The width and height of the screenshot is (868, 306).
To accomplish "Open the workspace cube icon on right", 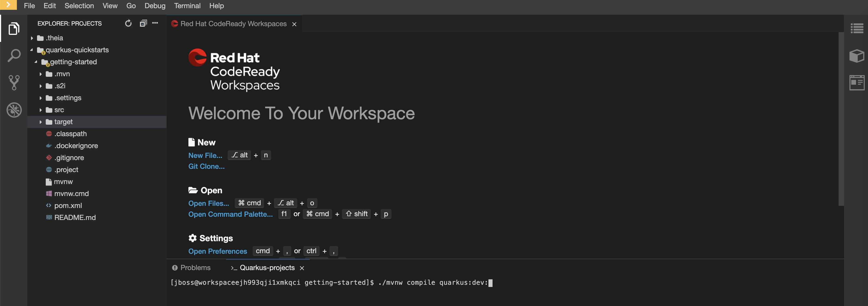I will pos(857,56).
